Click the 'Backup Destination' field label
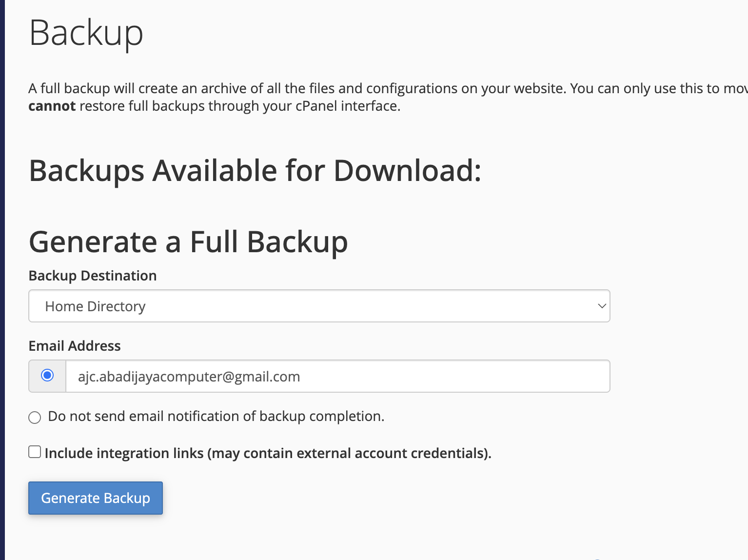 [x=93, y=276]
